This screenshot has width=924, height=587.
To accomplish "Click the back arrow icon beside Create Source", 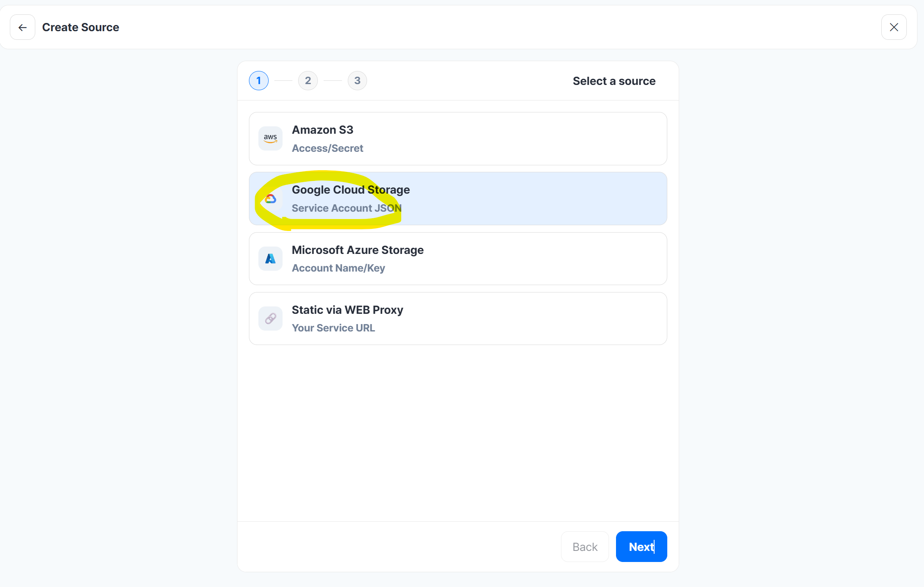I will (x=23, y=27).
